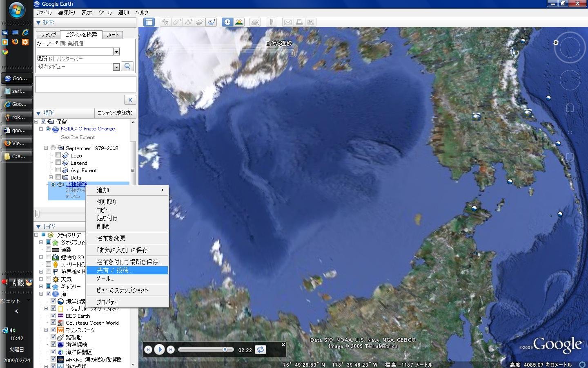Click the Add Polygon toolbar icon
This screenshot has width=588, height=368.
tap(177, 22)
